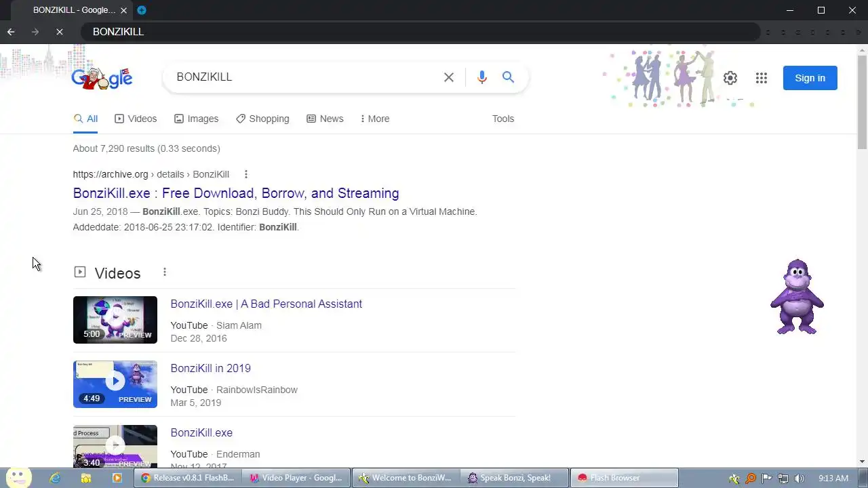Open the BonziKill in 2019 video link

click(x=211, y=368)
